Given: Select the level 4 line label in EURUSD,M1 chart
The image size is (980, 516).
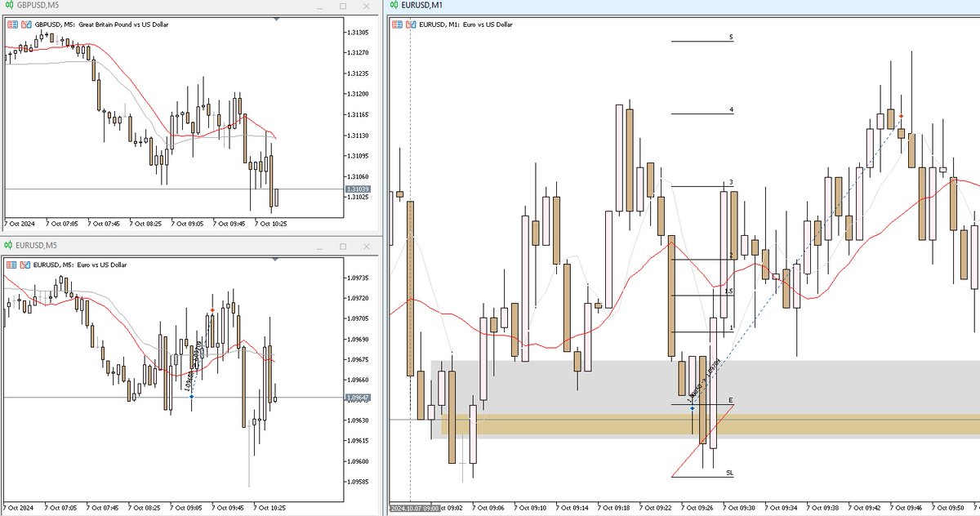Looking at the screenshot, I should (731, 109).
